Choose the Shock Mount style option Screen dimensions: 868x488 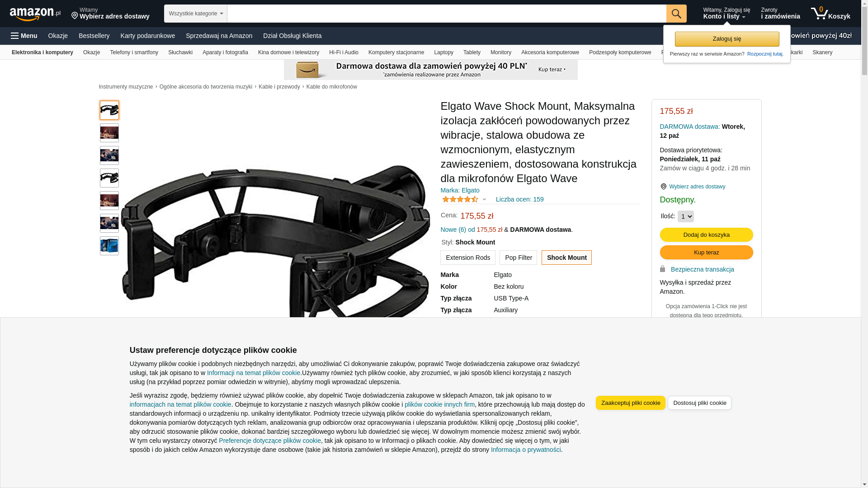pos(566,258)
